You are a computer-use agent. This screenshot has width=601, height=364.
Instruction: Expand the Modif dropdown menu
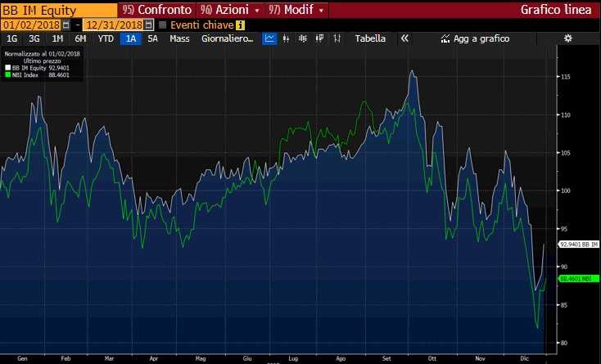coord(296,10)
